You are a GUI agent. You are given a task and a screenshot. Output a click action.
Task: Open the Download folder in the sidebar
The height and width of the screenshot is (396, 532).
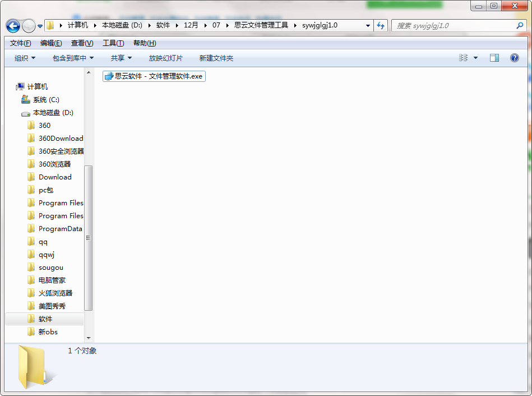click(x=54, y=177)
